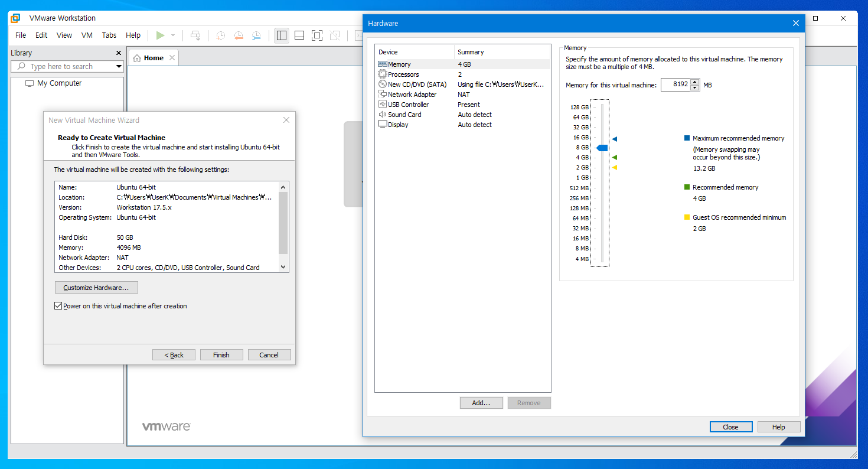Open the Edit menu
Viewport: 868px width, 469px height.
pos(41,35)
